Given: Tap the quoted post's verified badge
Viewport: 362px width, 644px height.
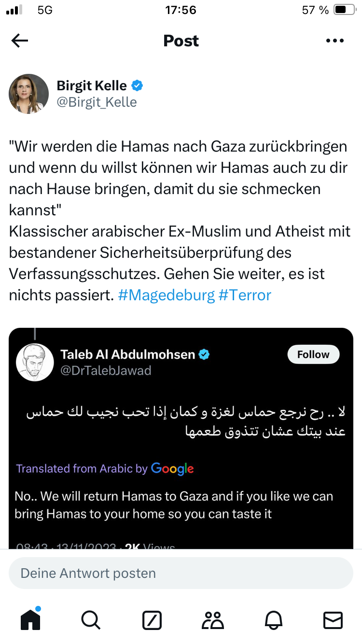Looking at the screenshot, I should click(x=204, y=355).
